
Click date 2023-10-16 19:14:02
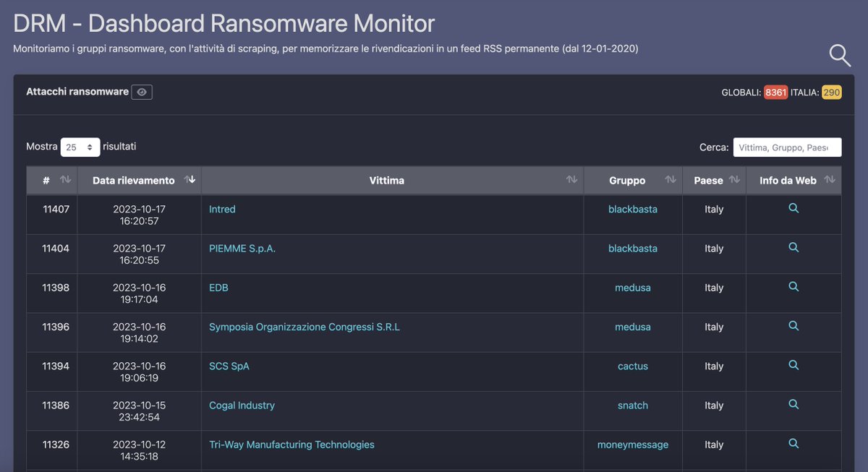(140, 332)
